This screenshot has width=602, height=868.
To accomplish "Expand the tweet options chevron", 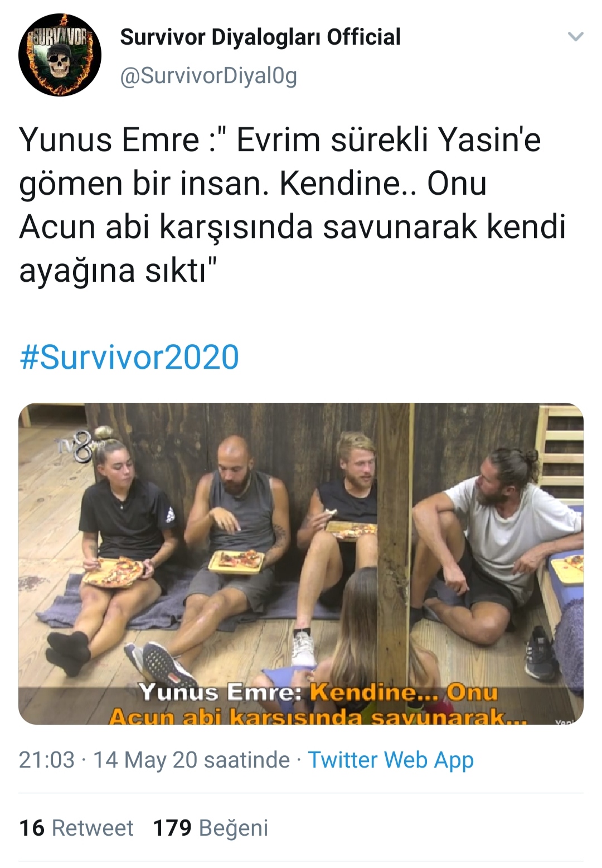I will click(x=575, y=37).
